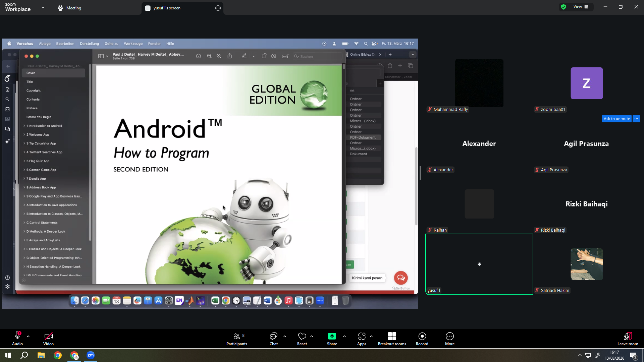The width and height of the screenshot is (644, 362).
Task: Click the Leave room icon
Action: [628, 336]
